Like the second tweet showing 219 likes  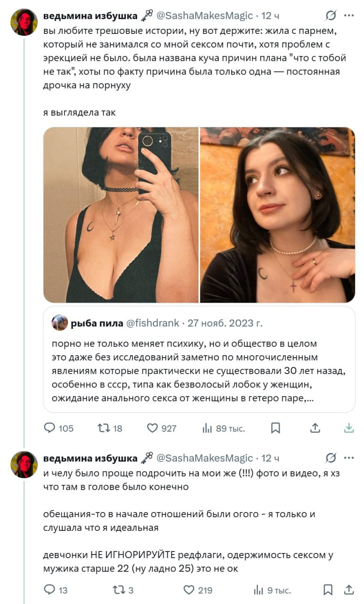pos(190,589)
